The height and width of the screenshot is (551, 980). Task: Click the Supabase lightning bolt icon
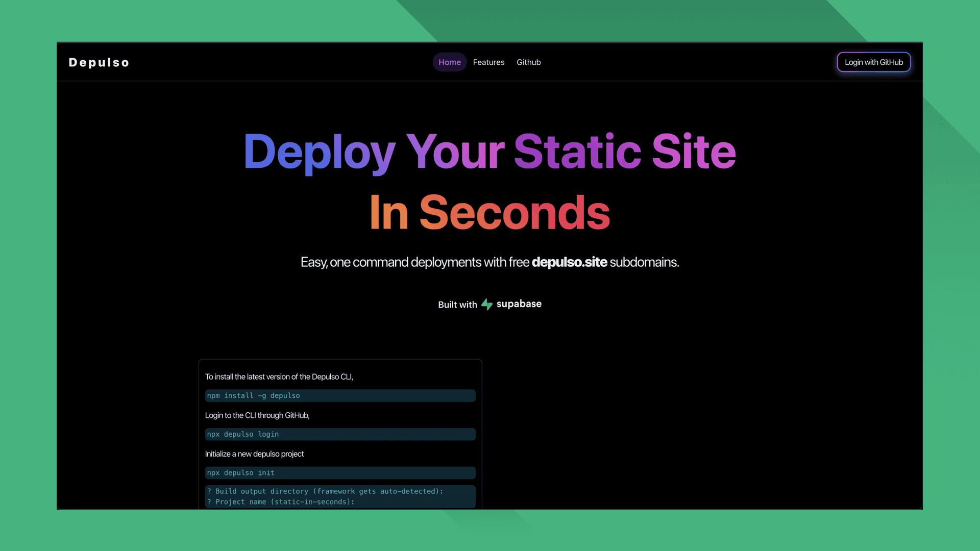point(486,304)
